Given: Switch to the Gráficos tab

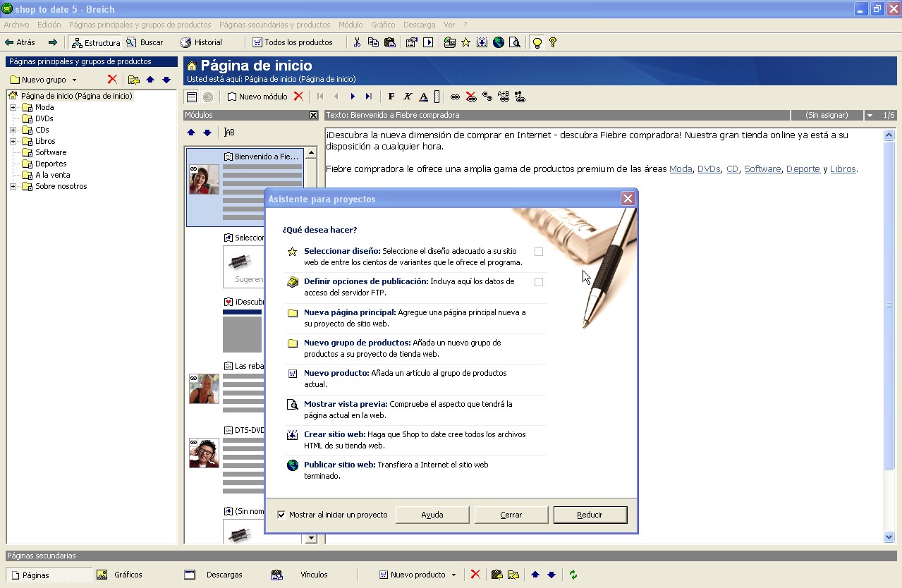Looking at the screenshot, I should (128, 575).
